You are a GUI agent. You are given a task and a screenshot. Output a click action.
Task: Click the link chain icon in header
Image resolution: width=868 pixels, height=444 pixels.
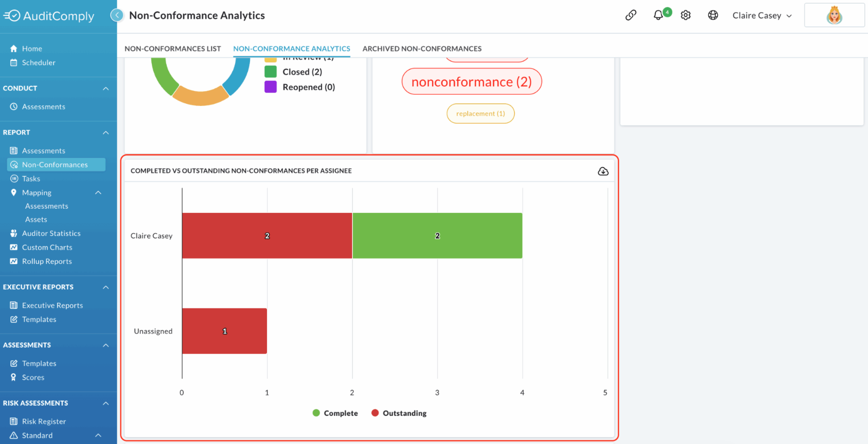pyautogui.click(x=631, y=15)
